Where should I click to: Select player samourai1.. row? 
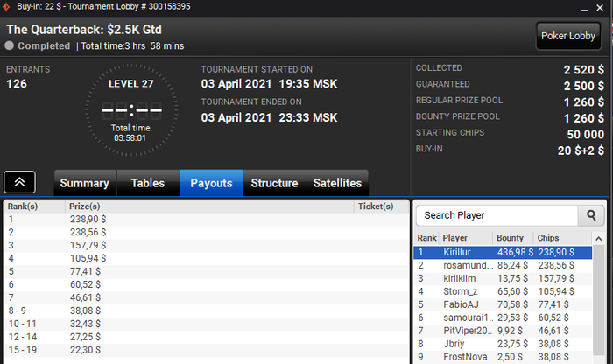coord(503,318)
